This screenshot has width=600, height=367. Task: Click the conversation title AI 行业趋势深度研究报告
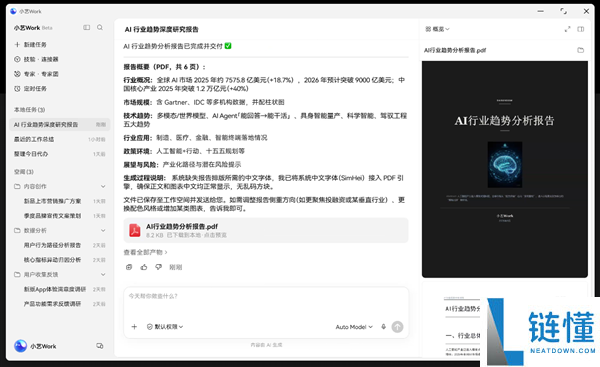coord(161,29)
